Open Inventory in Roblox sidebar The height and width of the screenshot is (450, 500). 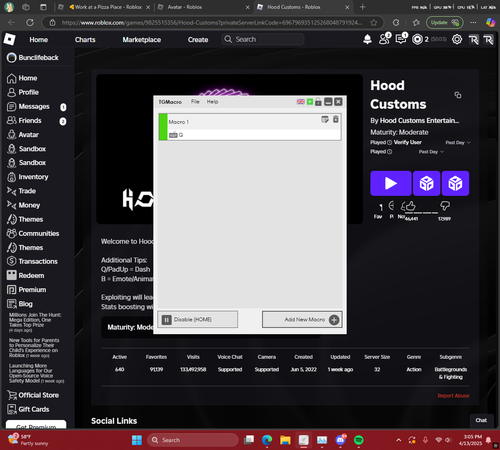point(27,177)
